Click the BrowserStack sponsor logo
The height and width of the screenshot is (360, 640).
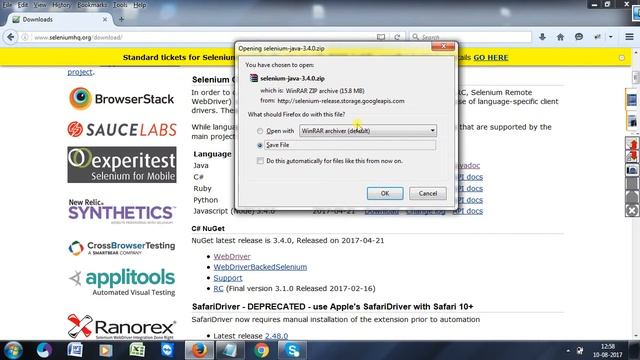122,99
